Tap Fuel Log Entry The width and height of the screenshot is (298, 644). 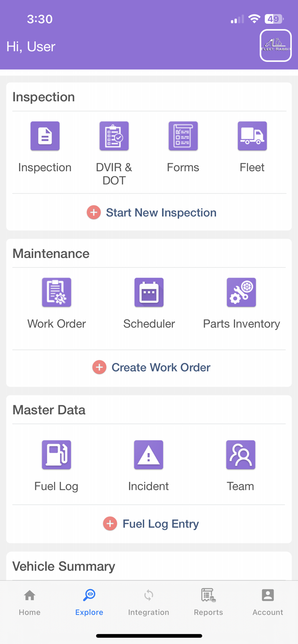151,524
